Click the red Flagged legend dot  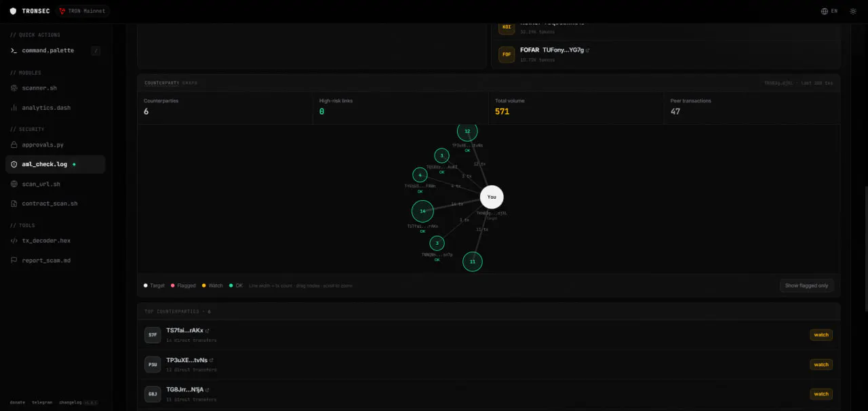coord(172,286)
